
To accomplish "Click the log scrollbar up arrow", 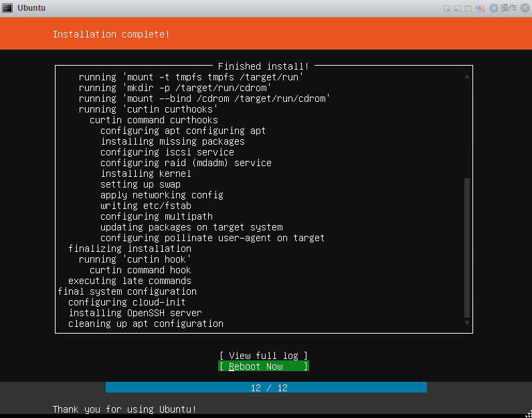I will pyautogui.click(x=467, y=76).
